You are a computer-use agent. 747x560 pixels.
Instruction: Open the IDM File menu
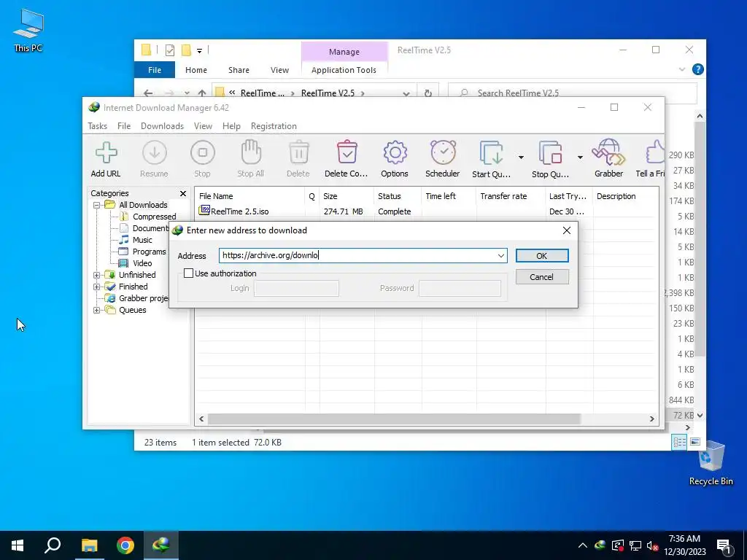point(124,126)
